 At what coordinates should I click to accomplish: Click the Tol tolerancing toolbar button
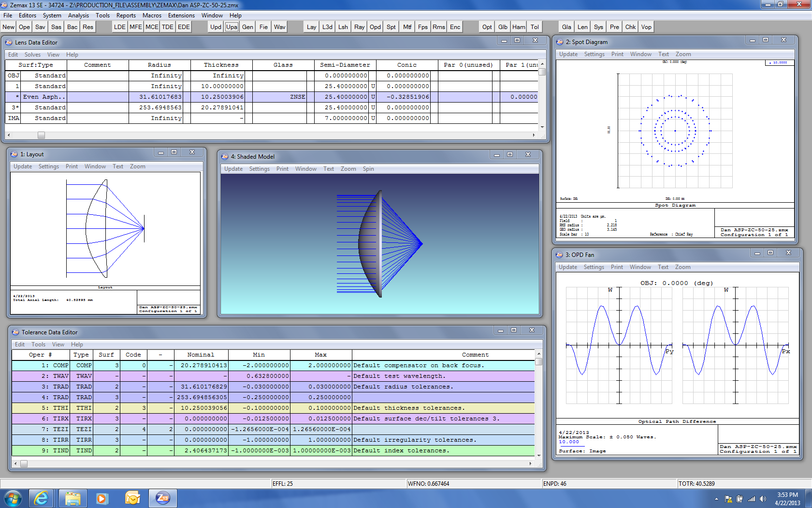click(535, 27)
